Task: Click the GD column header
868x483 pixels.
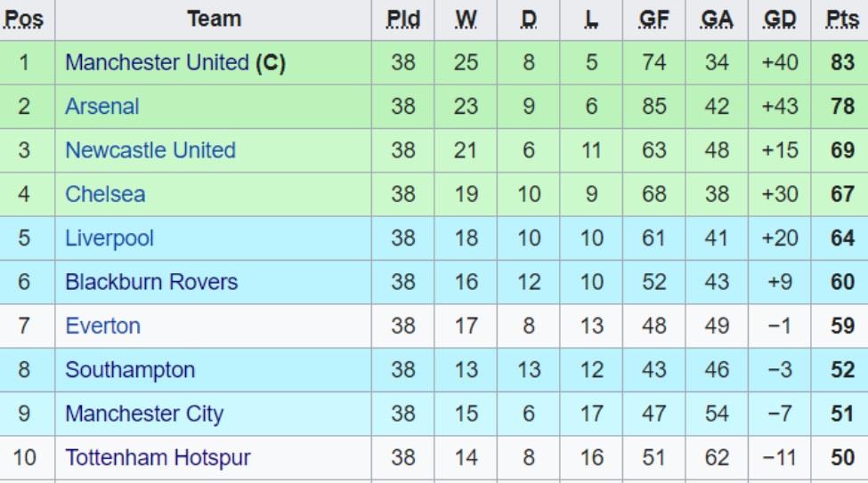Action: [x=780, y=20]
